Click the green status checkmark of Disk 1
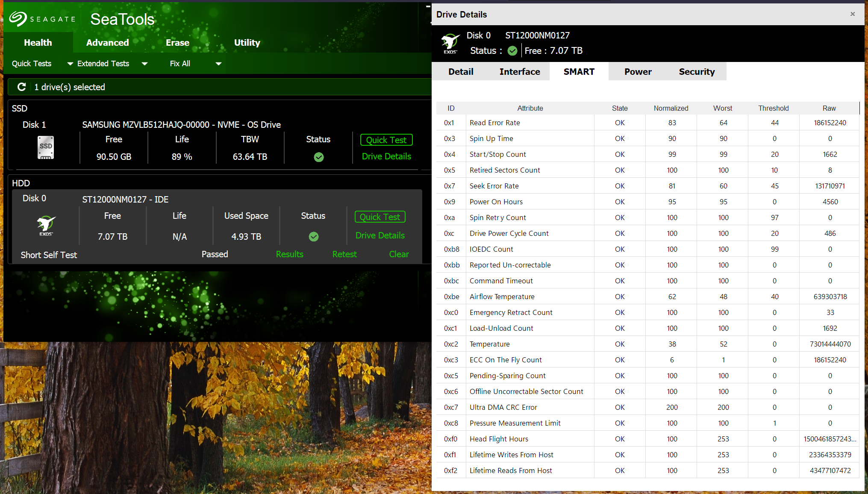The width and height of the screenshot is (868, 494). (x=318, y=157)
